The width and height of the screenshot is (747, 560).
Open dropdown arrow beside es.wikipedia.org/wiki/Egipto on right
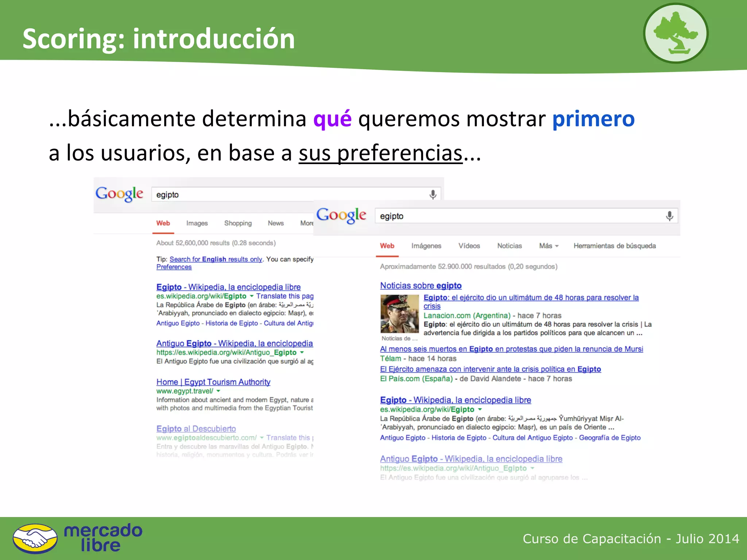click(480, 409)
